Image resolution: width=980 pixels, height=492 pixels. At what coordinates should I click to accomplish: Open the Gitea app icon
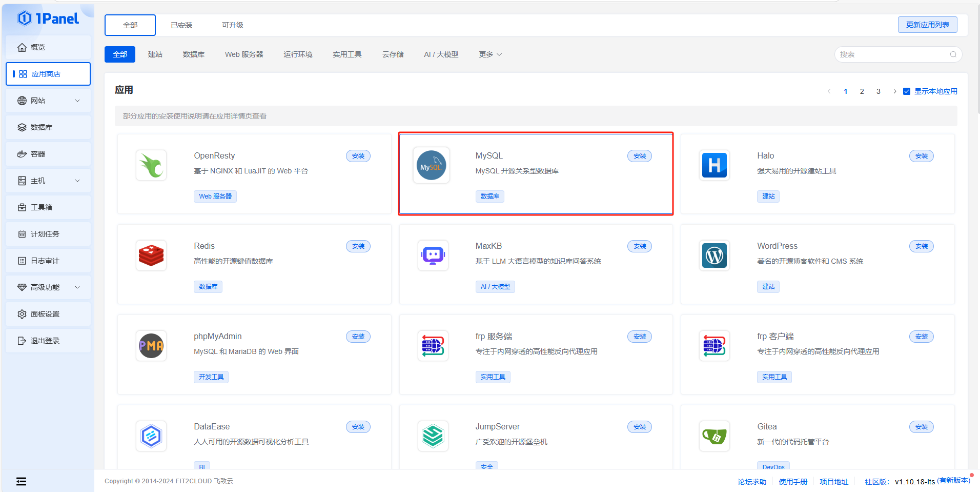[714, 436]
